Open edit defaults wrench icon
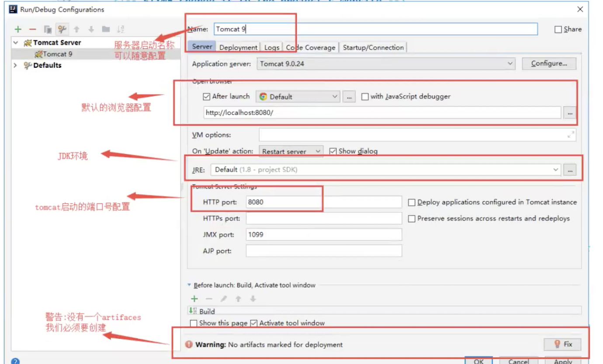Image resolution: width=603 pixels, height=364 pixels. pos(62,29)
